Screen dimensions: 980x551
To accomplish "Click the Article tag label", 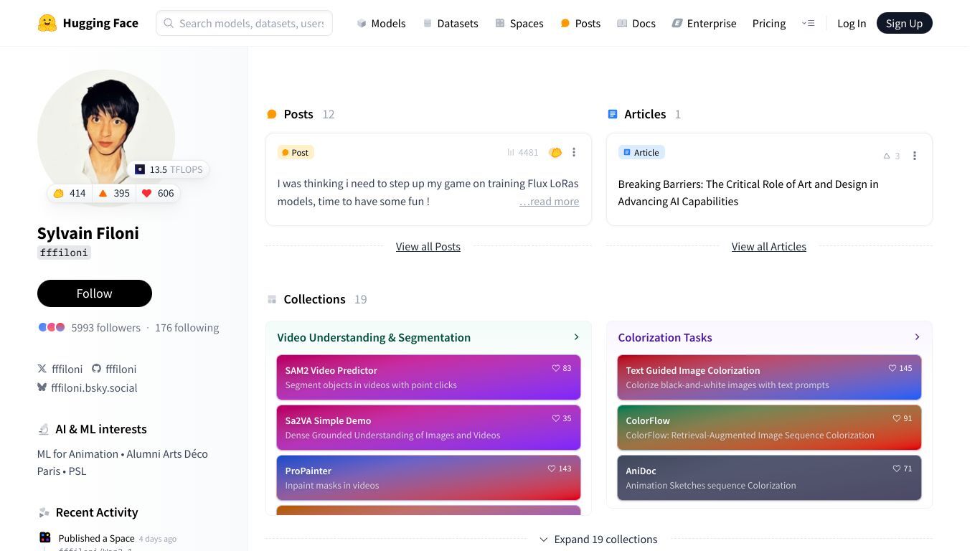I will [x=641, y=152].
